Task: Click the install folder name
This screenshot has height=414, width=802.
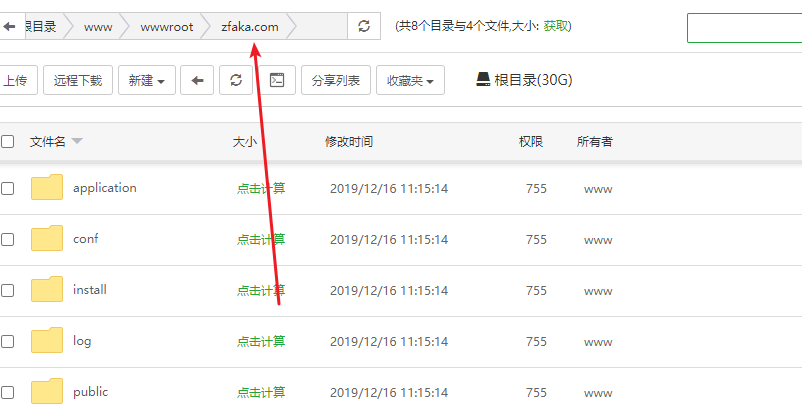Action: tap(90, 290)
